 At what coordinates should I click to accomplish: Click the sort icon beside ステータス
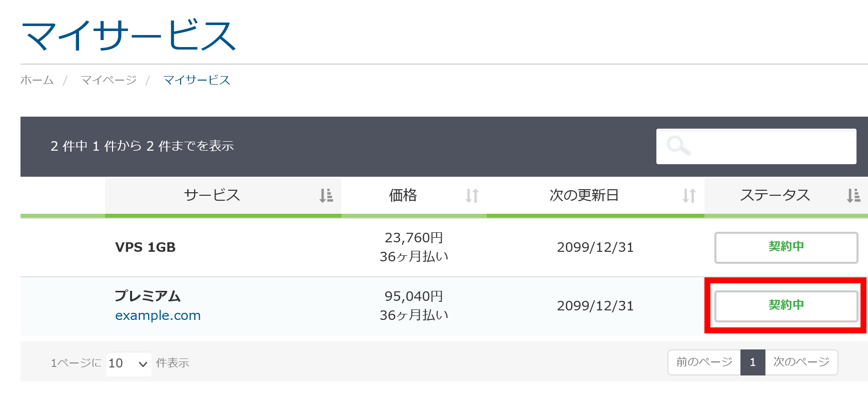(x=853, y=195)
